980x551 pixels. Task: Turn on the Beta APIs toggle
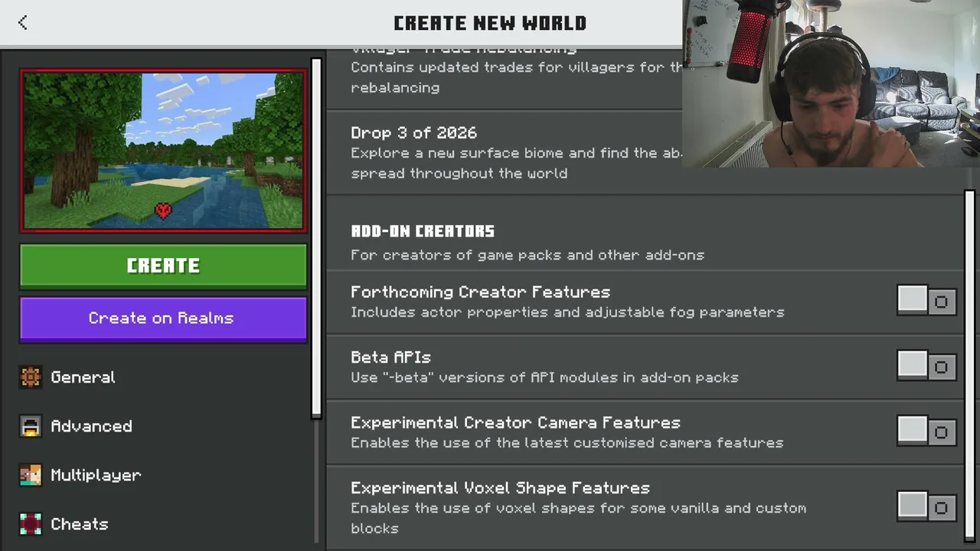click(926, 367)
